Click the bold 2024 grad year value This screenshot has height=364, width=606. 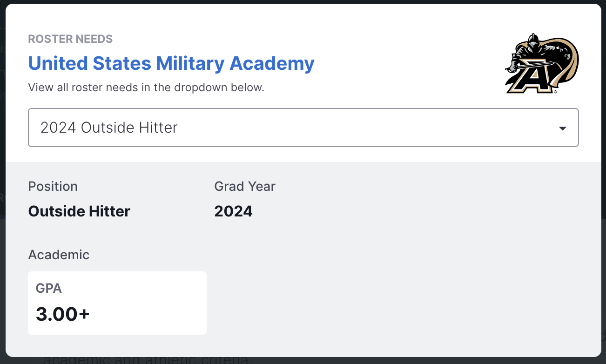pyautogui.click(x=233, y=211)
